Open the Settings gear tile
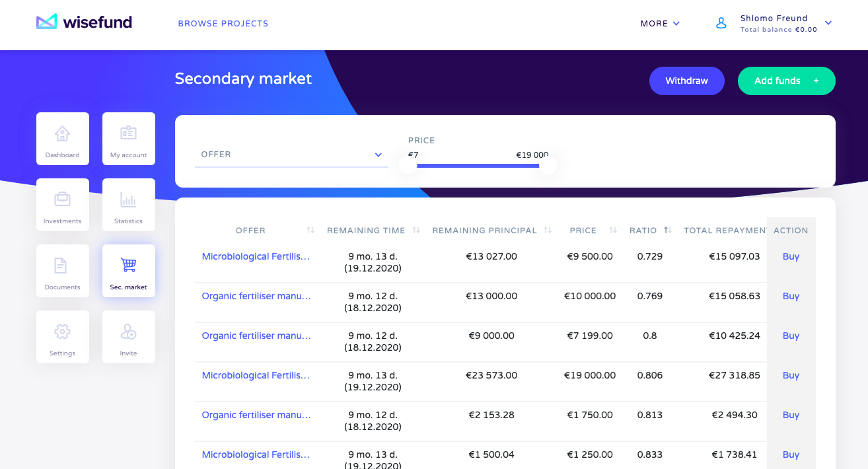 pos(63,337)
